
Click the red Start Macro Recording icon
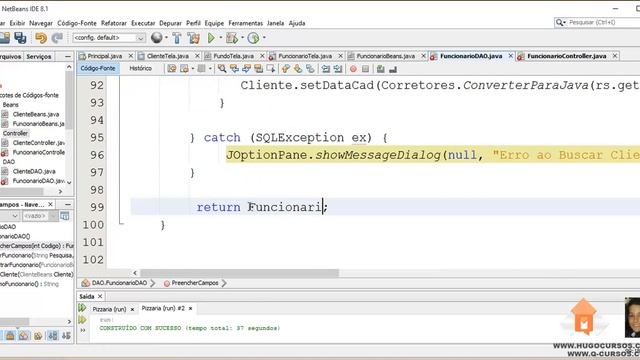(353, 69)
